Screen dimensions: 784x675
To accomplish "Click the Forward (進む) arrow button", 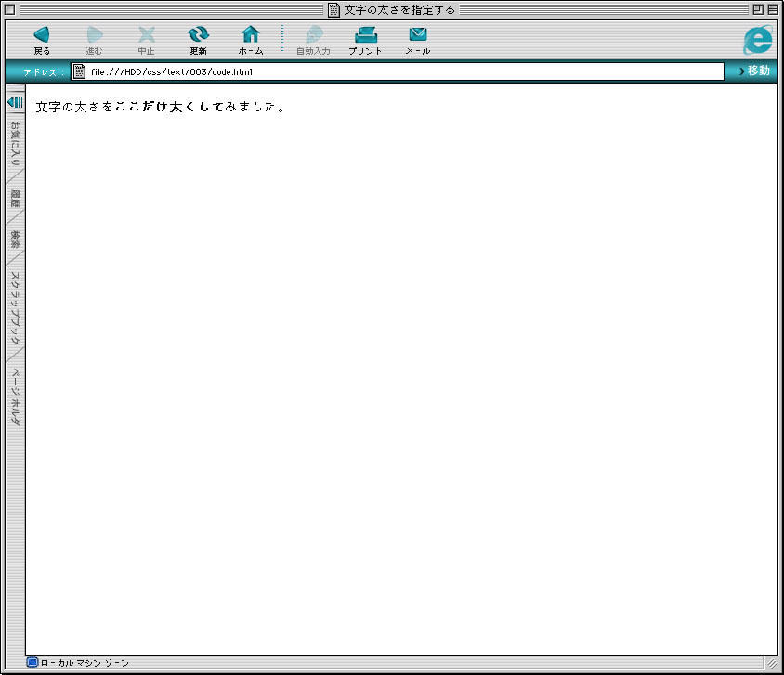I will (x=94, y=36).
